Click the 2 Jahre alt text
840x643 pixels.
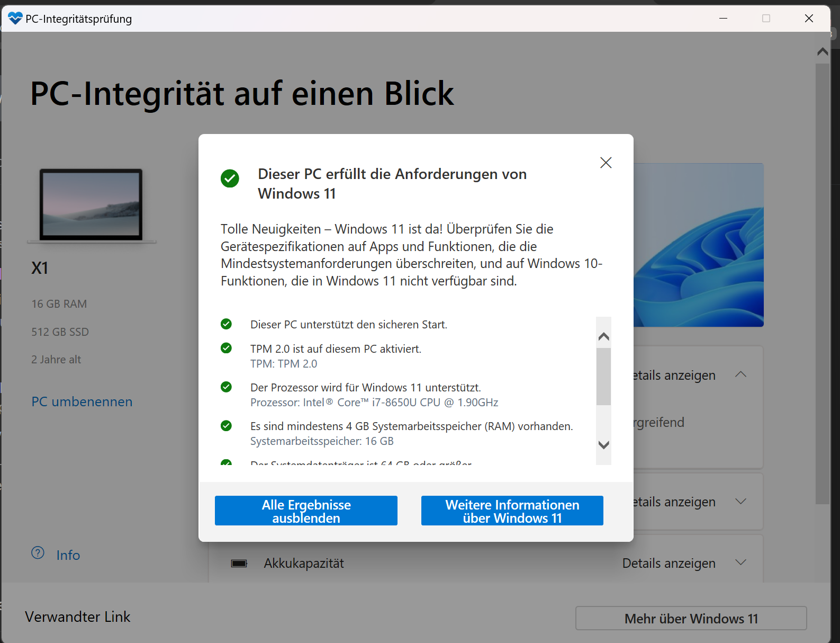(x=56, y=360)
